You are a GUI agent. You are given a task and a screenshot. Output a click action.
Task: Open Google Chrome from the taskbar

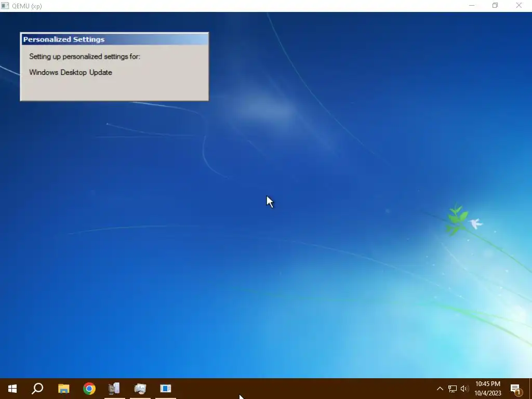(89, 389)
